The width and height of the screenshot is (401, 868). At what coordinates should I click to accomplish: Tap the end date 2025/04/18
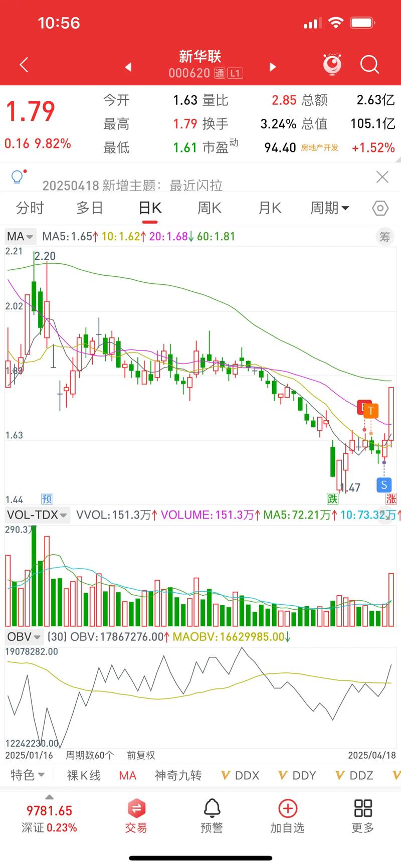pos(372,755)
